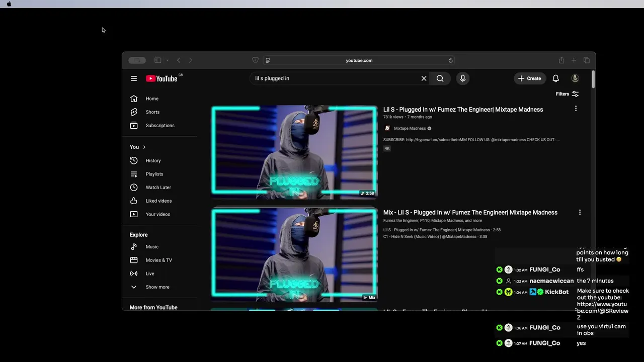
Task: Open the account avatar menu
Action: (575, 78)
